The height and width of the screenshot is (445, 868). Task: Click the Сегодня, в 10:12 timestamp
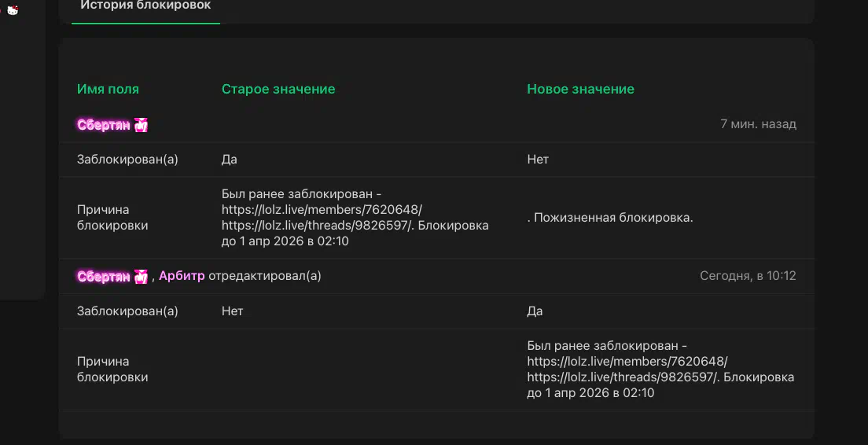click(748, 276)
